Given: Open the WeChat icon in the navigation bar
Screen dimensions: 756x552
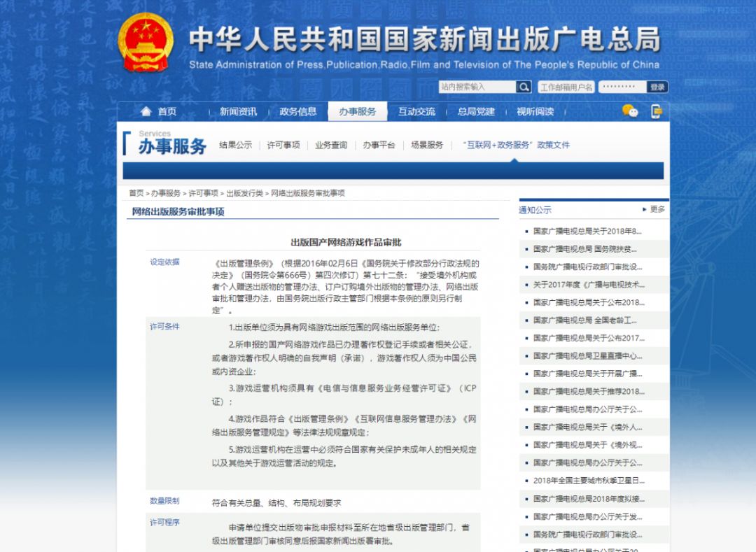Looking at the screenshot, I should click(630, 112).
